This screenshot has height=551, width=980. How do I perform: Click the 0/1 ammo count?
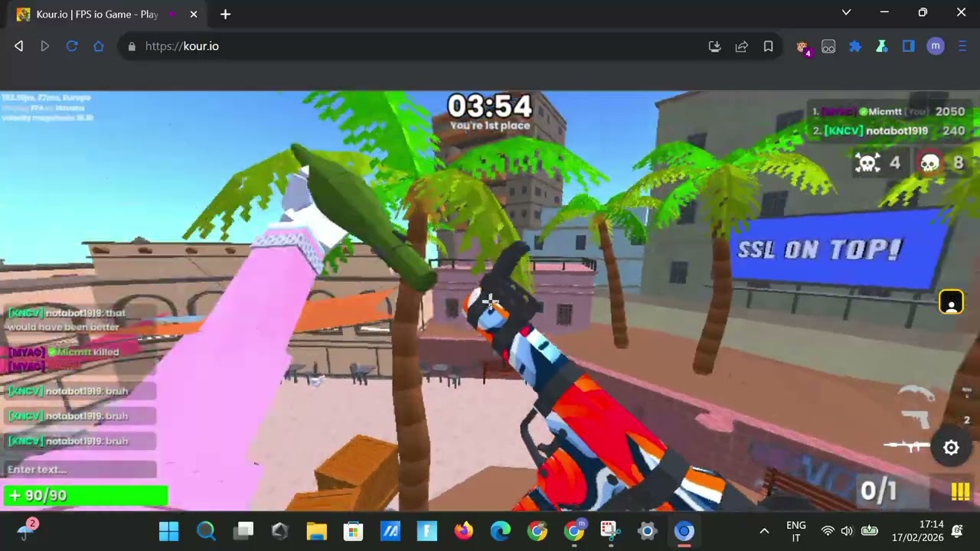[x=878, y=491]
